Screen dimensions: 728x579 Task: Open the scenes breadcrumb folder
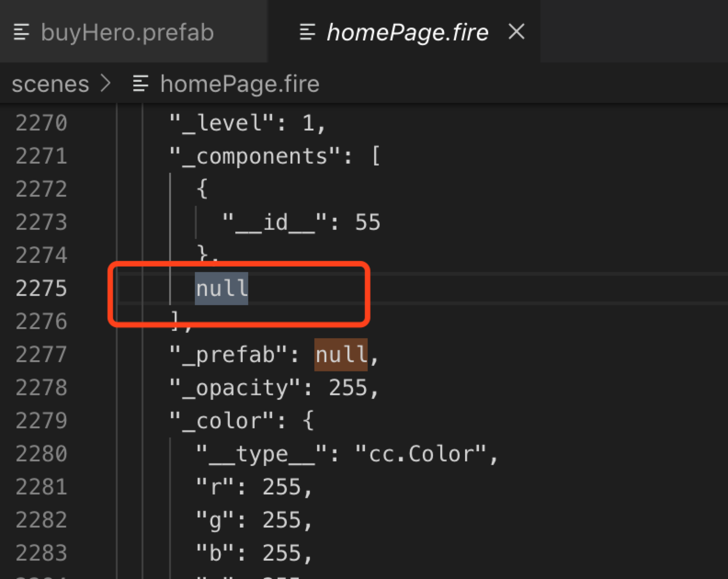50,84
